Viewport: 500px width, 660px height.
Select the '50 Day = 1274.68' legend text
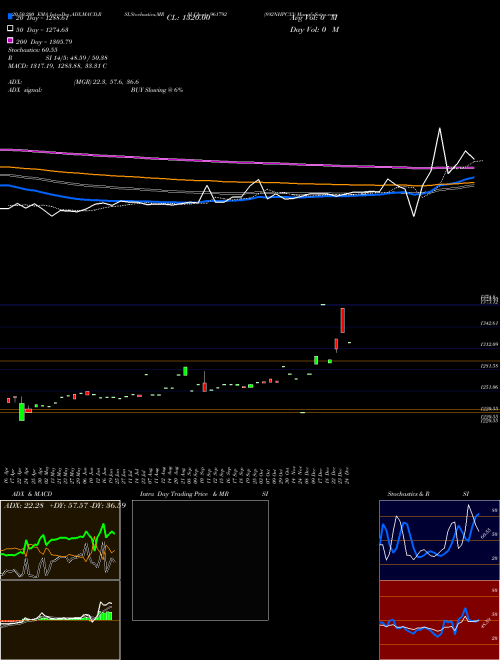[42, 30]
